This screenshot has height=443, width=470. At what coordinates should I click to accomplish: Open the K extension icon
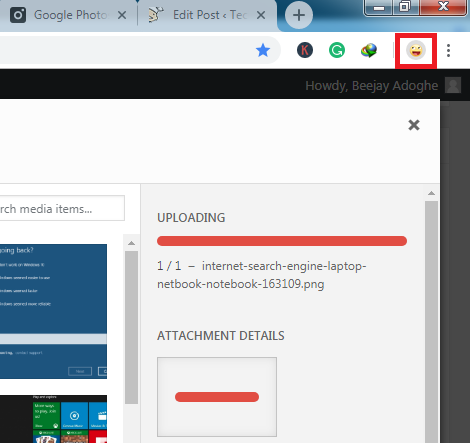pos(305,50)
